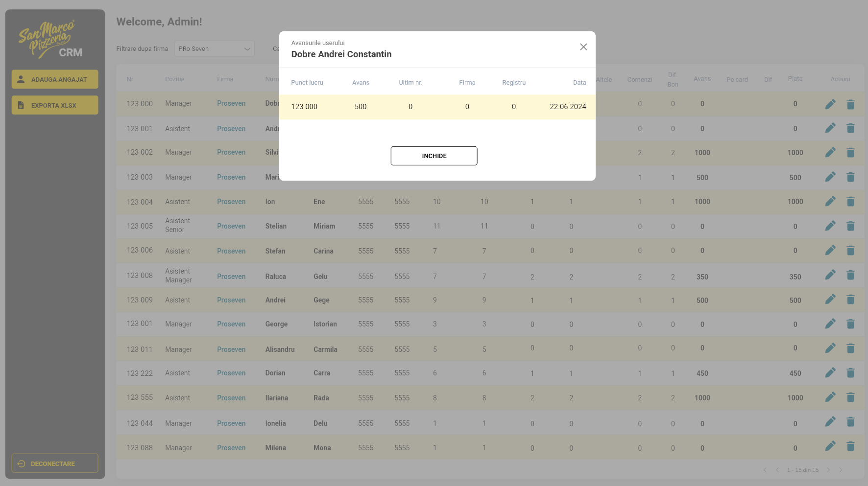Delete employee row 123 002
The image size is (868, 486).
850,152
